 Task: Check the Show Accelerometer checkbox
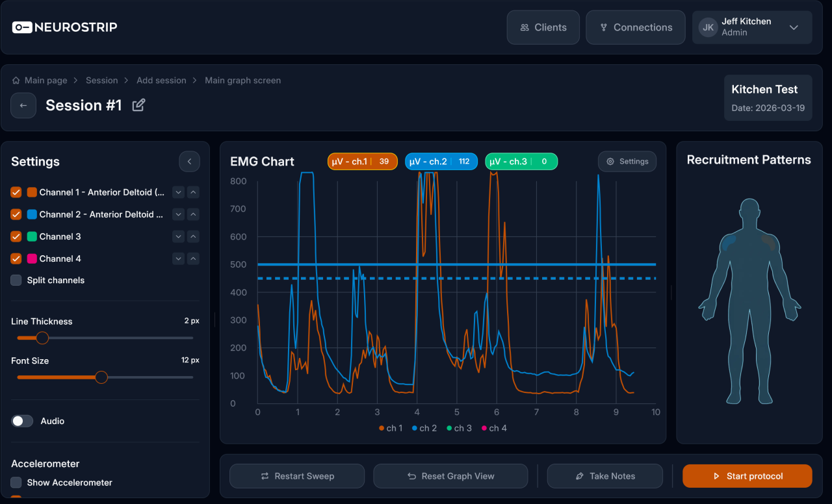tap(16, 483)
